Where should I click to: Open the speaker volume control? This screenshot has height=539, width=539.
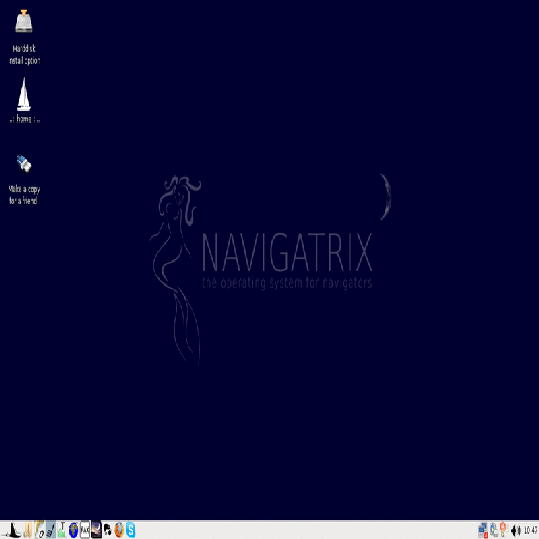pyautogui.click(x=516, y=530)
